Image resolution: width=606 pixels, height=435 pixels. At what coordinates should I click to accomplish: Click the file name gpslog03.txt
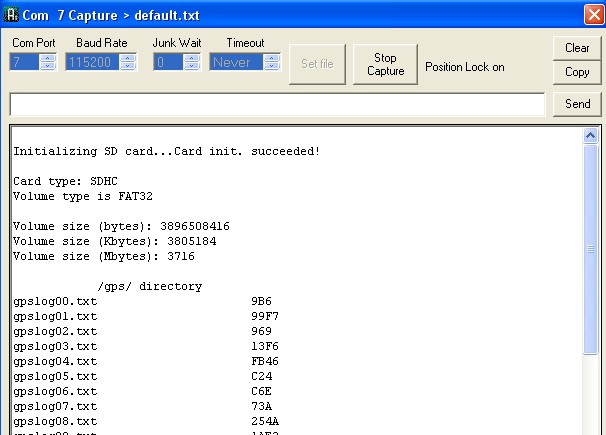55,347
